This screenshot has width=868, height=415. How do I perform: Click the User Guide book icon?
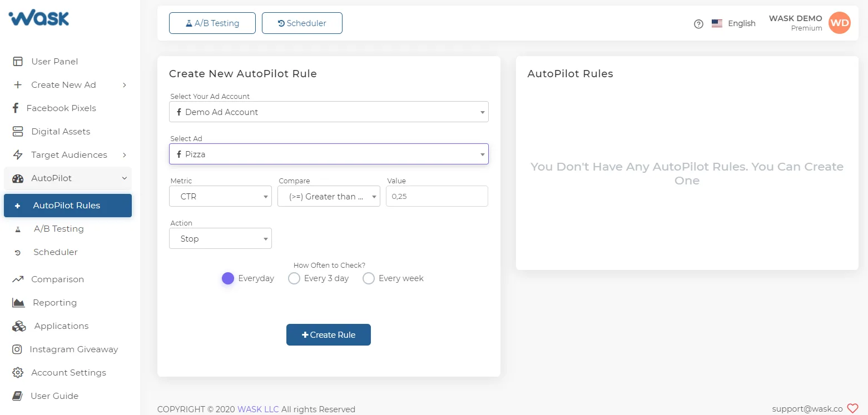[18, 396]
